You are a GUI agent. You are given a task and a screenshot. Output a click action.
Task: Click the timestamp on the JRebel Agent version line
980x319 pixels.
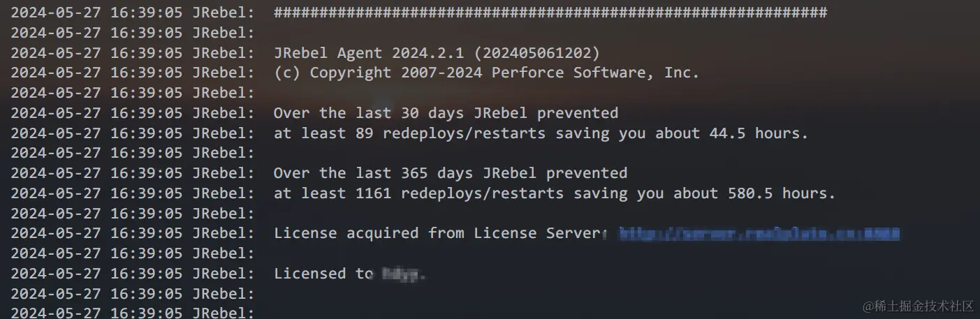(97, 53)
